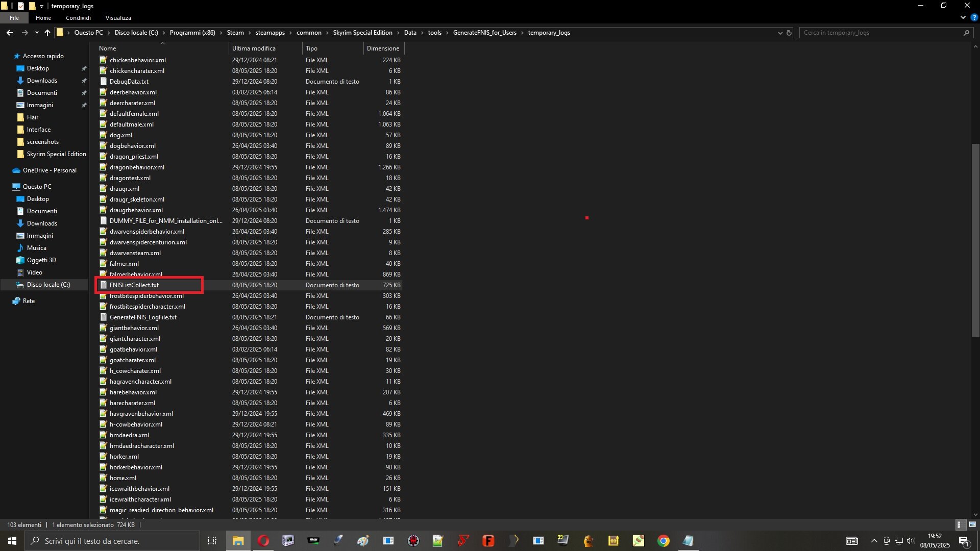Select the file giantcharacter.xml
Viewport: 980px width, 551px height.
pyautogui.click(x=135, y=339)
